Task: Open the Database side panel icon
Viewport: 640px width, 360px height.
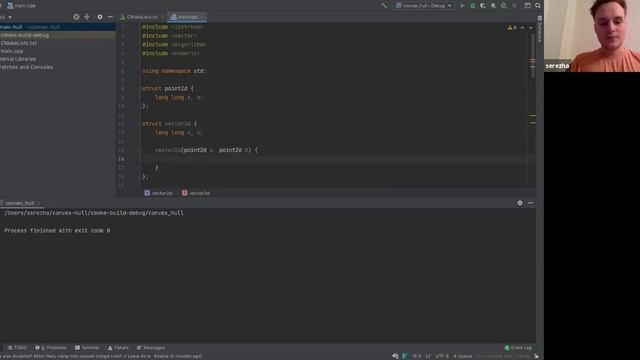Action: 540,29
